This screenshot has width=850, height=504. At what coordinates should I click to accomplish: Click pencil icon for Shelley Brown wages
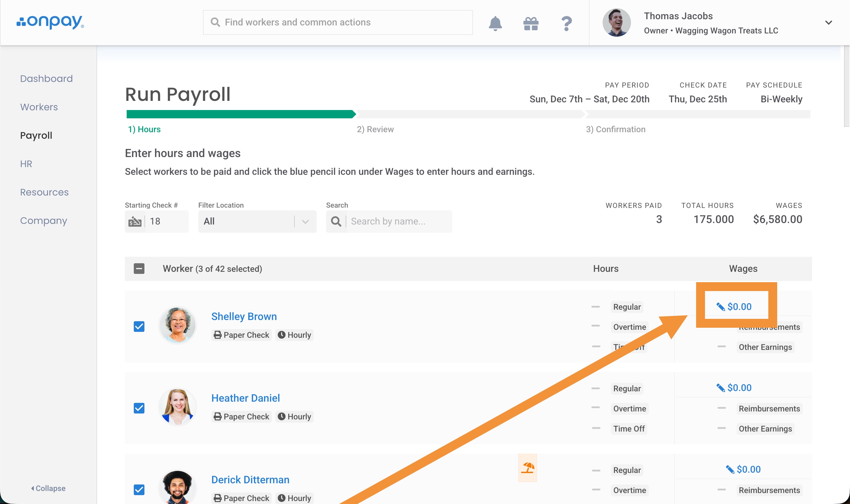720,307
